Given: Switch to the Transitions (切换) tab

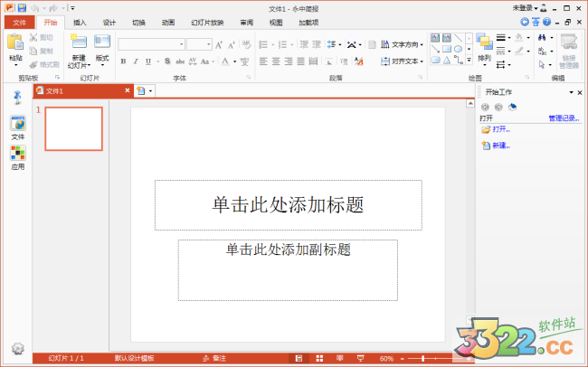Looking at the screenshot, I should [x=138, y=23].
